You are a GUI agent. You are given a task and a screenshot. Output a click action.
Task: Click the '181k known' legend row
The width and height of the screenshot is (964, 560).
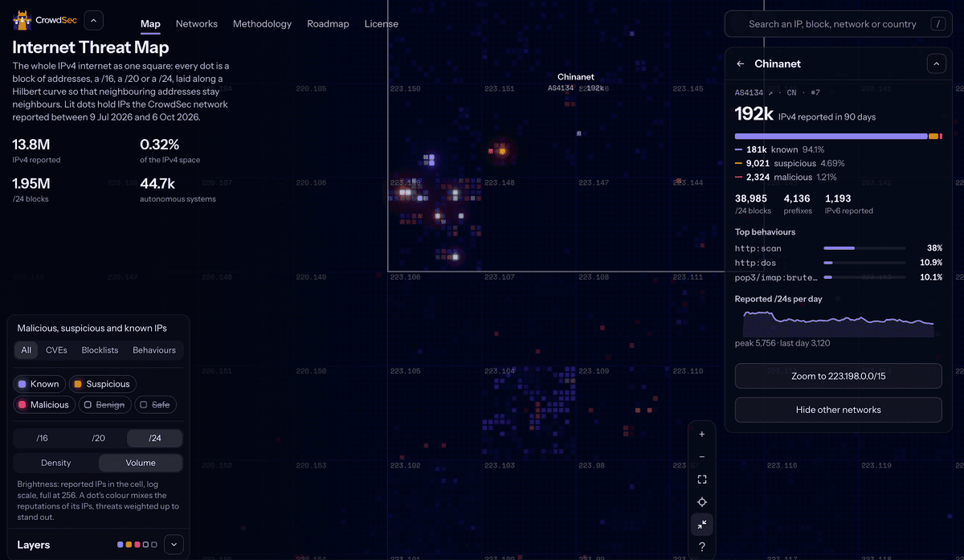780,149
